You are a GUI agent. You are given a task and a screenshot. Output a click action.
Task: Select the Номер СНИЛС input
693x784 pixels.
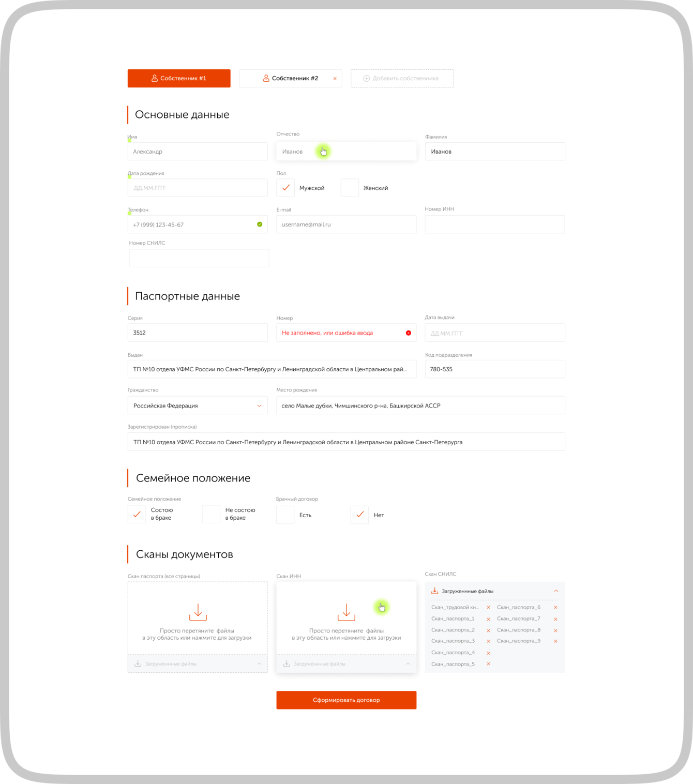tap(199, 258)
